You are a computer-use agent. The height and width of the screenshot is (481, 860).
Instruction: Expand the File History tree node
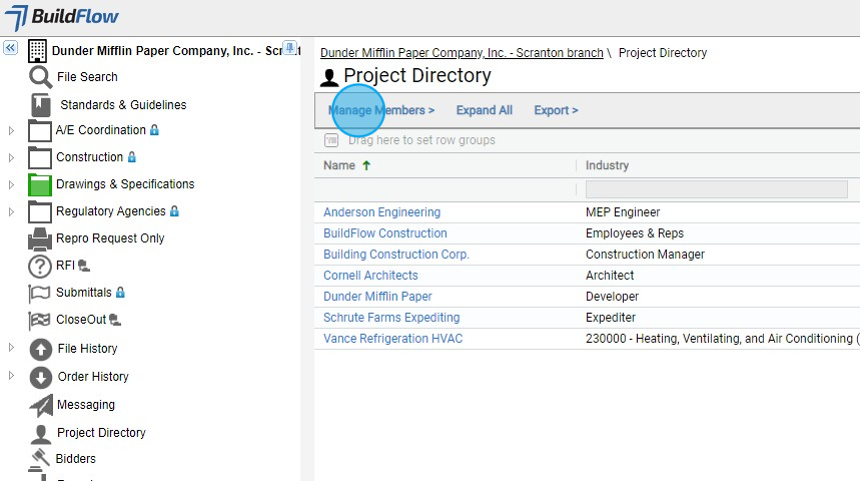coord(11,347)
